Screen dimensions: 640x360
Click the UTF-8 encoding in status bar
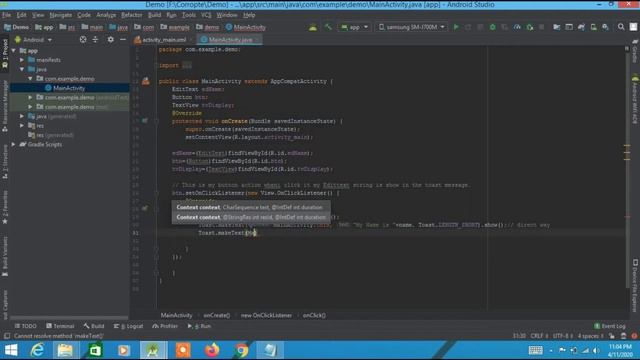pos(563,336)
